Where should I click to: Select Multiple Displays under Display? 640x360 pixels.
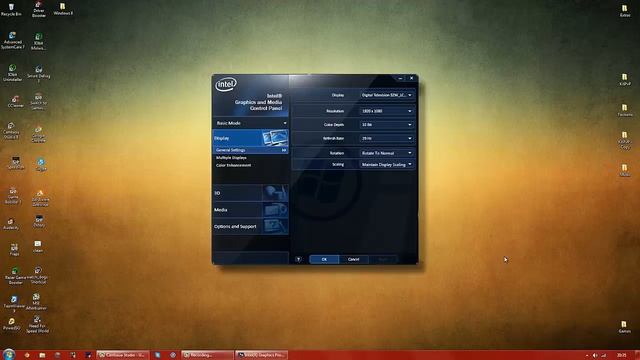[231, 158]
